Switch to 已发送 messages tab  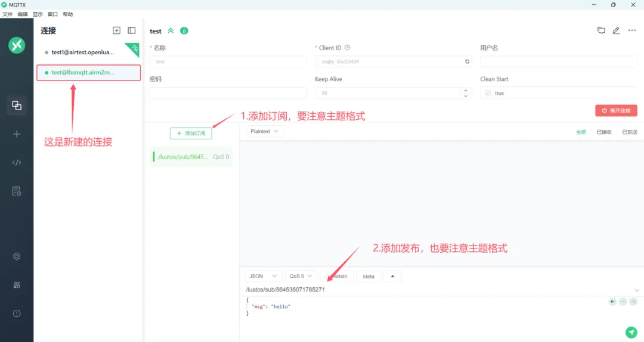[629, 132]
